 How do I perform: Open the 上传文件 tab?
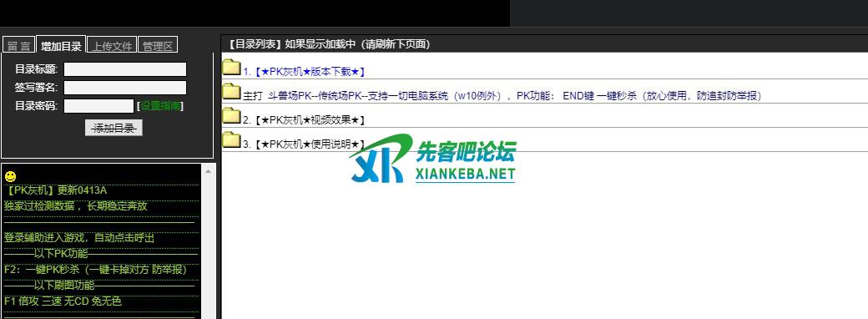pyautogui.click(x=112, y=45)
